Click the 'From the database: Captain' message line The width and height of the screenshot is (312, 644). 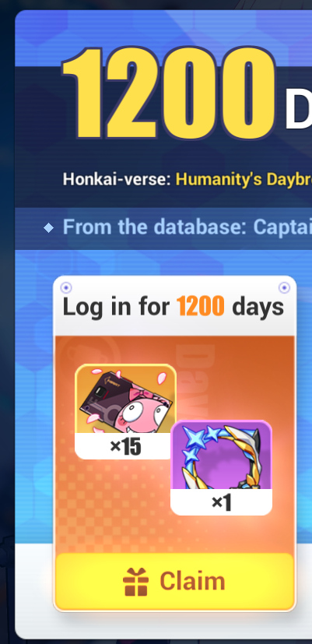point(187,227)
